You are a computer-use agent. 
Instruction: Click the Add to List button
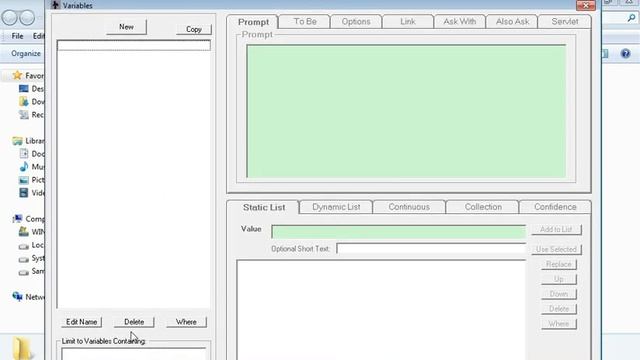pyautogui.click(x=556, y=229)
